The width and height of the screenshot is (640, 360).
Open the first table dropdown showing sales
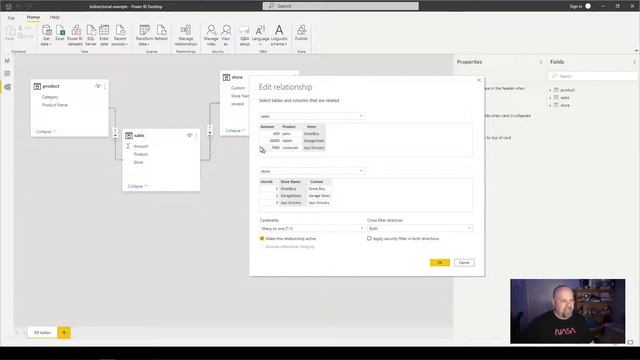pos(311,116)
